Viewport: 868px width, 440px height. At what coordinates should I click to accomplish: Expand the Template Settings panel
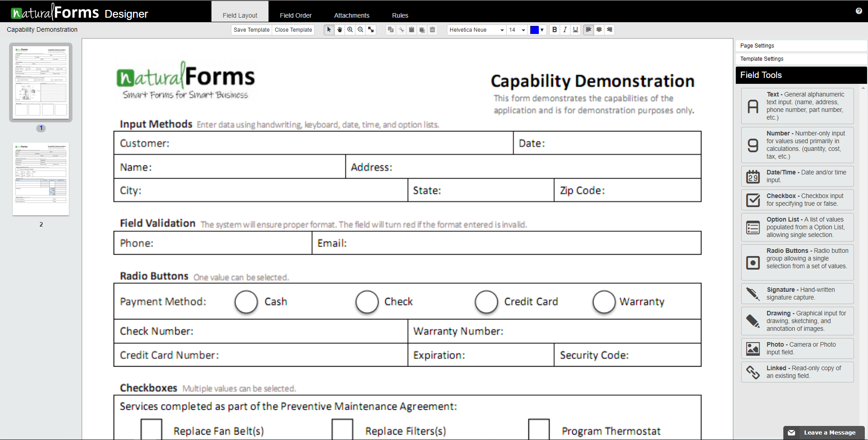[801, 59]
